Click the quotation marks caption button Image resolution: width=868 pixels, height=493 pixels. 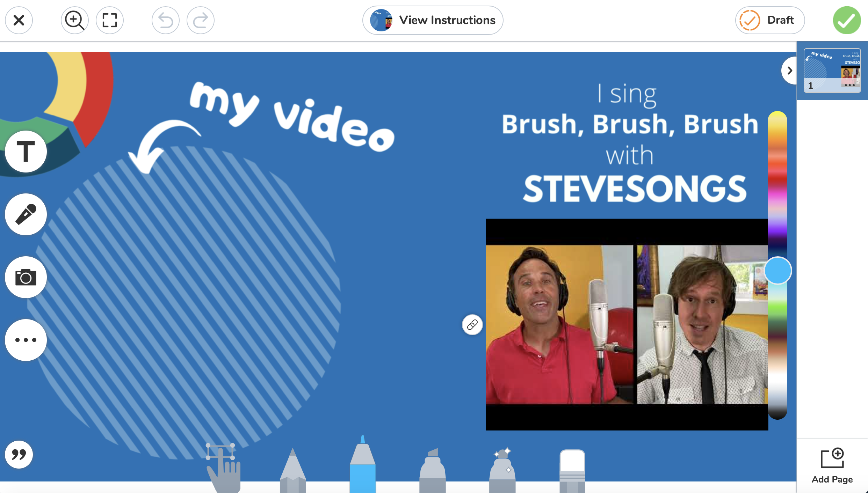point(19,455)
